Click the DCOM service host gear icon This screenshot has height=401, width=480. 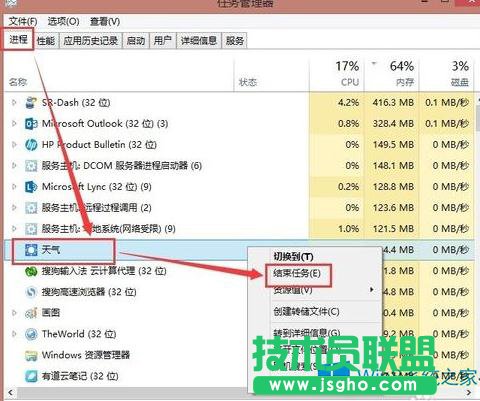pos(31,166)
